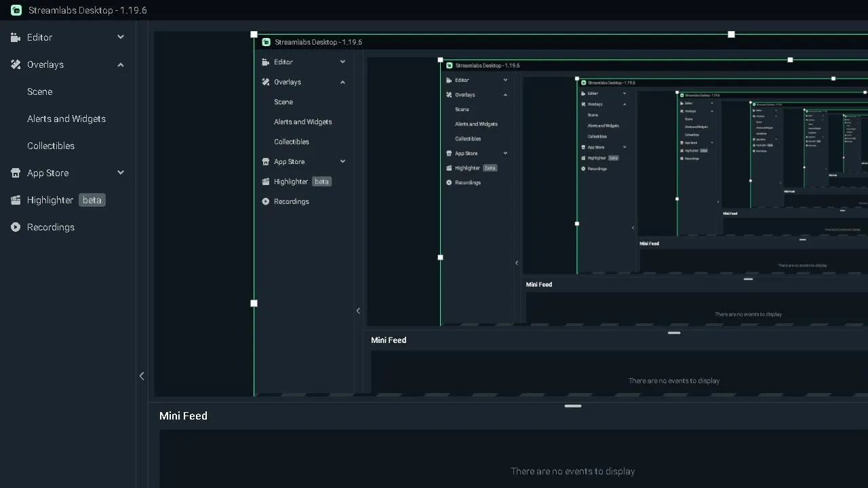Open the App Store menu item
Screen dimensions: 868x488
[48, 173]
